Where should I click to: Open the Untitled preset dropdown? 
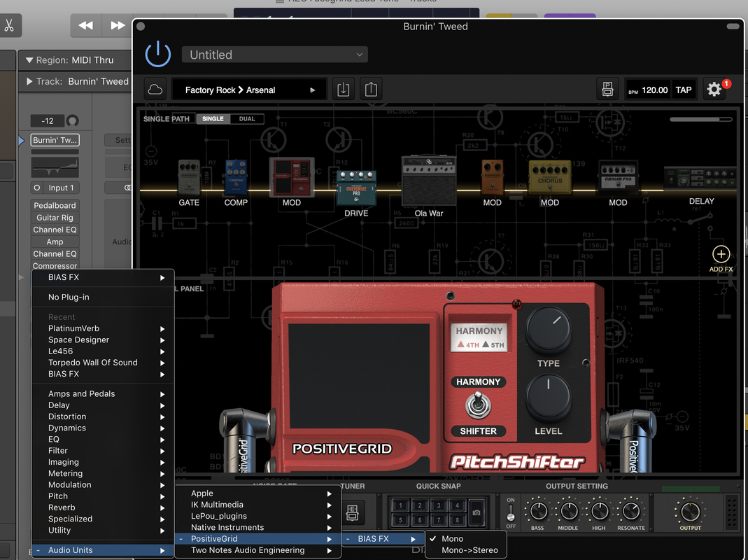click(274, 55)
